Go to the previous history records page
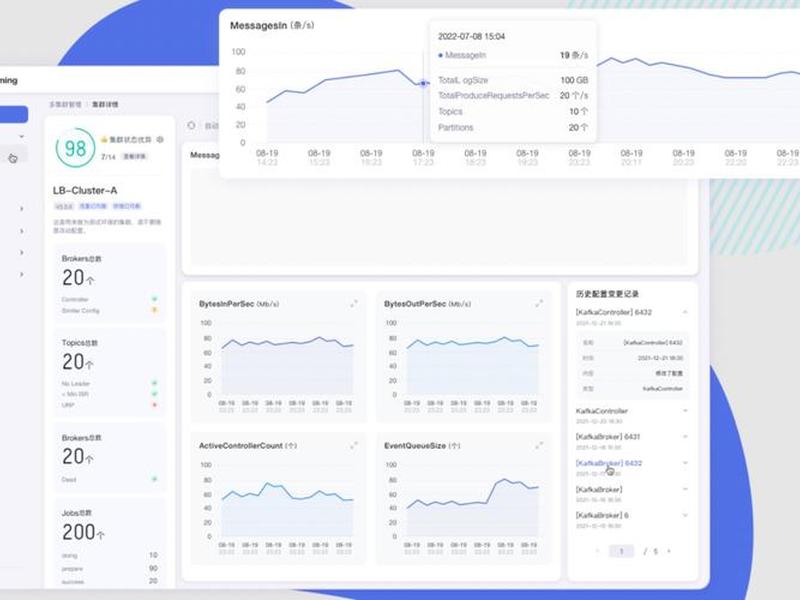 pos(597,551)
